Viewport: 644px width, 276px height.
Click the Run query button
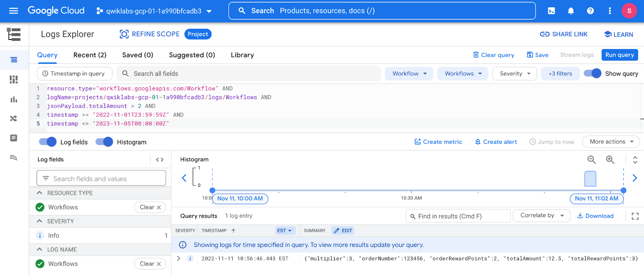pyautogui.click(x=619, y=55)
